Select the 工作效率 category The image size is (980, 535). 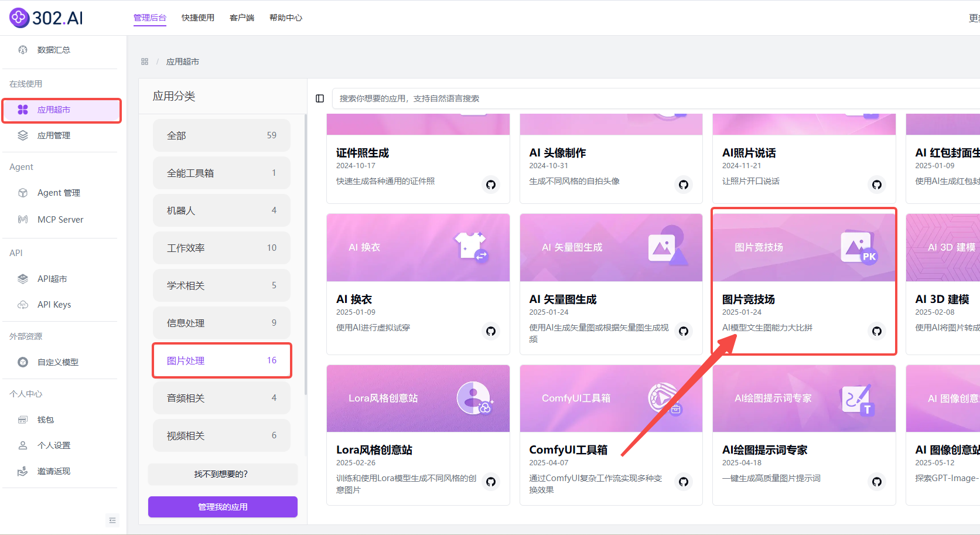pos(221,248)
